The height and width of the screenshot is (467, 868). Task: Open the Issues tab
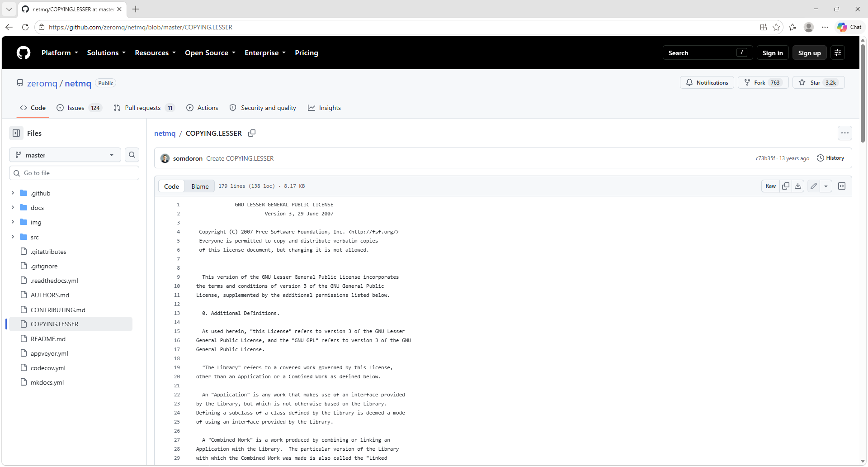point(79,108)
